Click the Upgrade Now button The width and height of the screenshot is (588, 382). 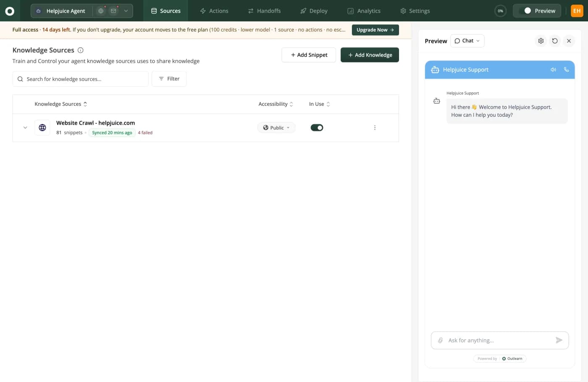(x=375, y=30)
